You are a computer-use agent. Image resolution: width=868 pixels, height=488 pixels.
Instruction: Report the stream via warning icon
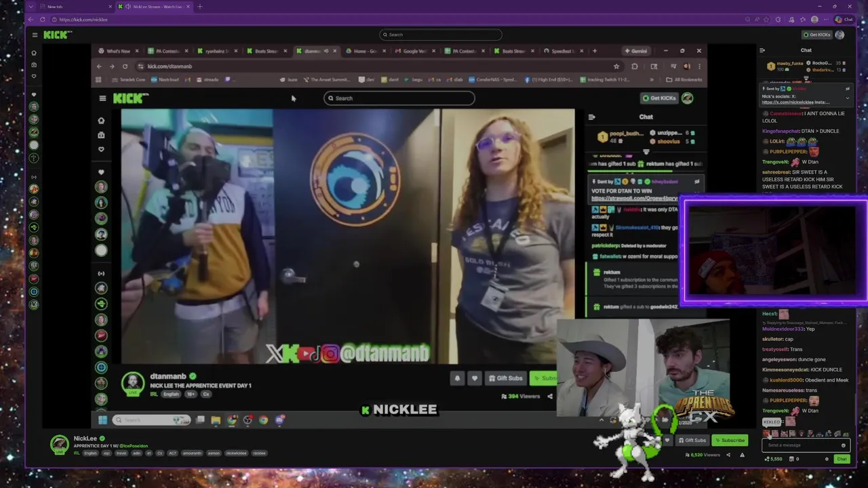[742, 455]
